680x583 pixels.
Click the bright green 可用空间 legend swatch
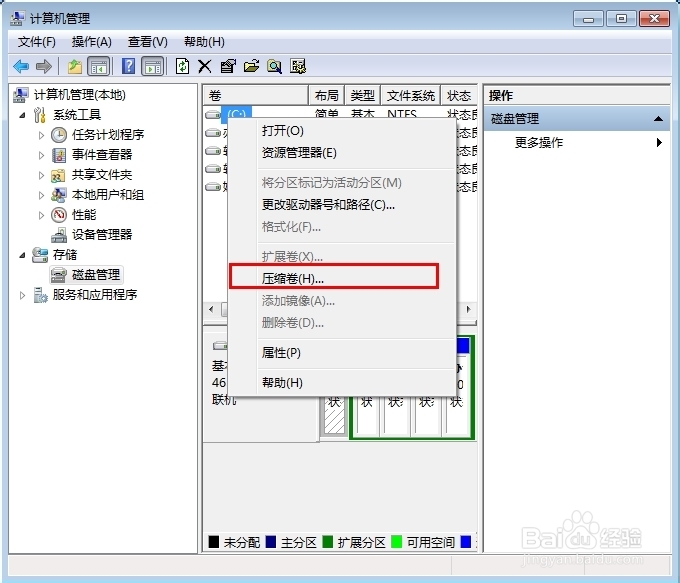tap(396, 542)
